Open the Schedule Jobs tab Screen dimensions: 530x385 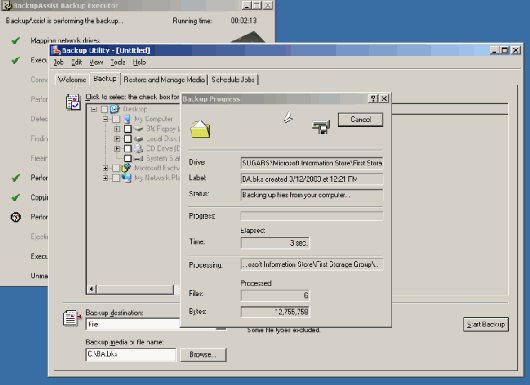233,79
